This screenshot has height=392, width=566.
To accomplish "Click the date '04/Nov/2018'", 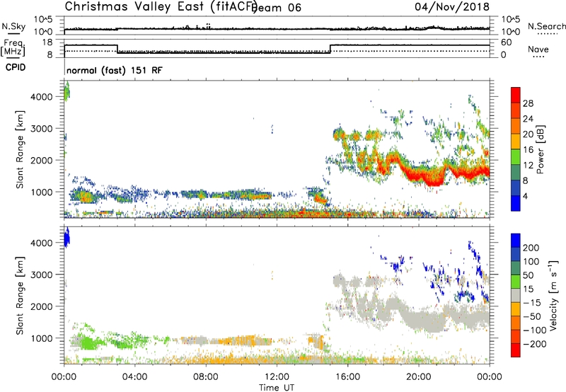I will pyautogui.click(x=452, y=7).
